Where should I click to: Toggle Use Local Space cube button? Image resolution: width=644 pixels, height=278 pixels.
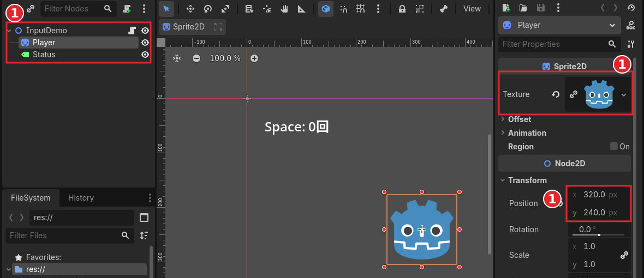(326, 9)
